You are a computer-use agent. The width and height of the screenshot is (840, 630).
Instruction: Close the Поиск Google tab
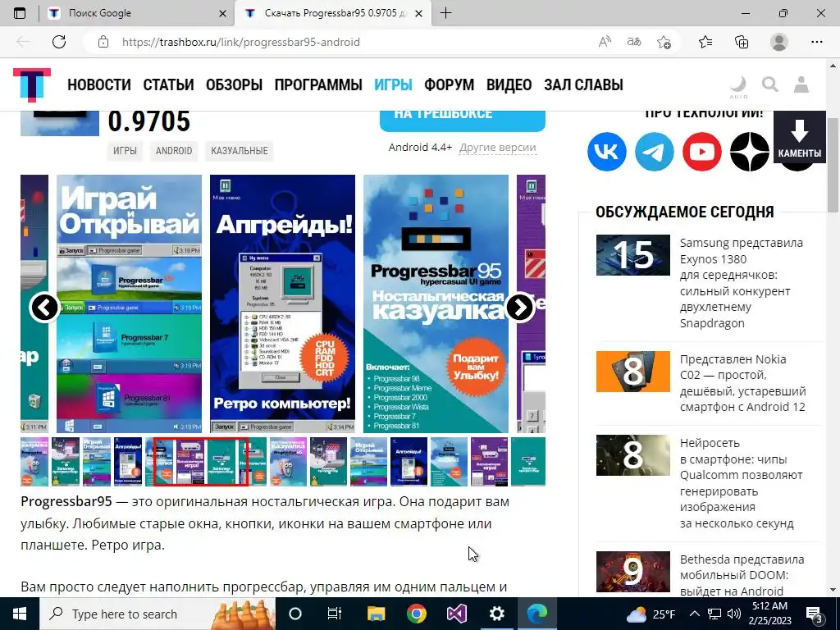(x=223, y=13)
